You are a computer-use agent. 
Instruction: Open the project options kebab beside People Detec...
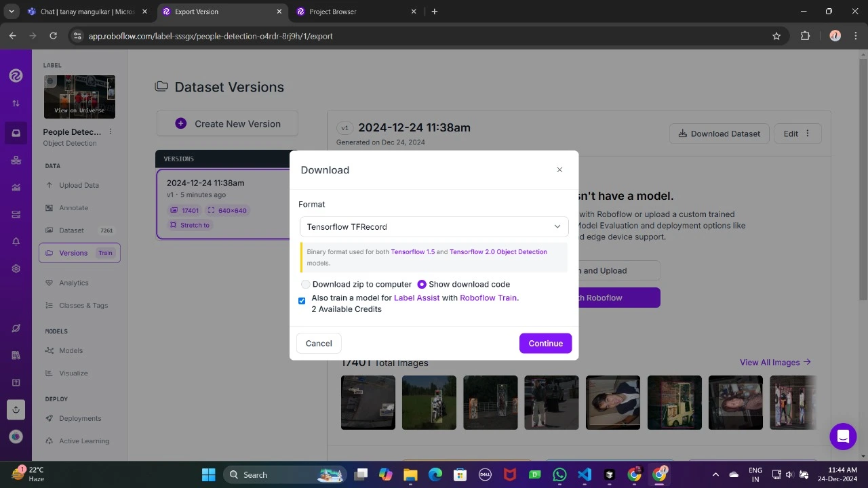(111, 131)
